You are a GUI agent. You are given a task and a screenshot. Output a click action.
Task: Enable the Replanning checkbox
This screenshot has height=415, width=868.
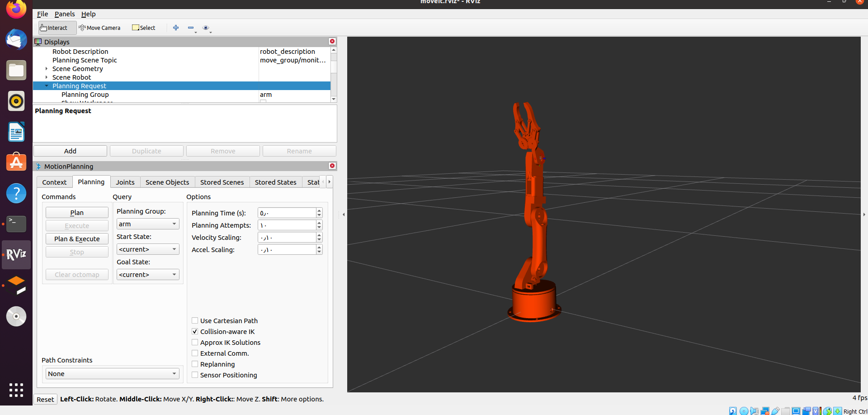click(195, 364)
